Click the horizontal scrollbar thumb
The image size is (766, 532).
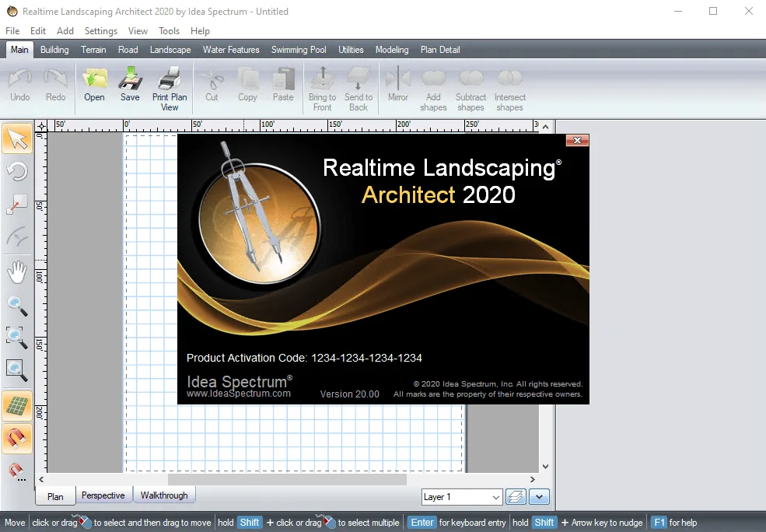(287, 480)
